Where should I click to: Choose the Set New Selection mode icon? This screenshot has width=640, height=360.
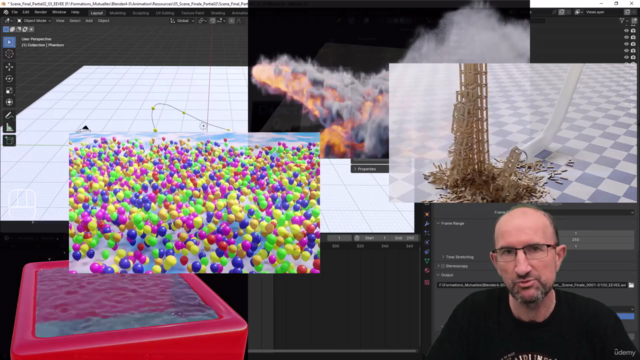[6, 29]
